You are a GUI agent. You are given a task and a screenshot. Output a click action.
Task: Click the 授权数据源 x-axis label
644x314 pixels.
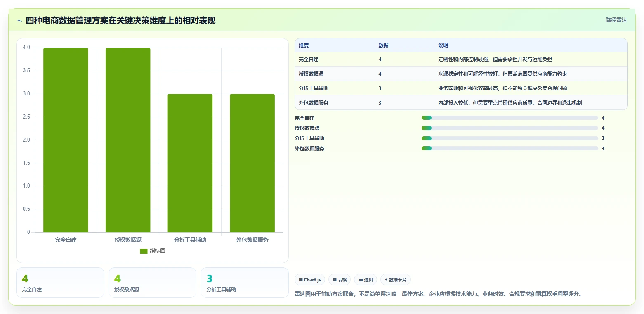(128, 240)
